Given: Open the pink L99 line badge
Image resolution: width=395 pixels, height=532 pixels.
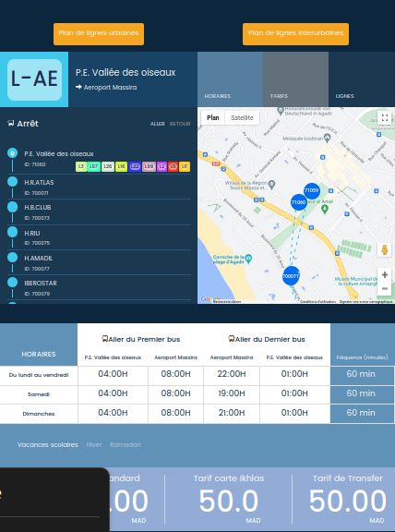Looking at the screenshot, I should coord(149,166).
